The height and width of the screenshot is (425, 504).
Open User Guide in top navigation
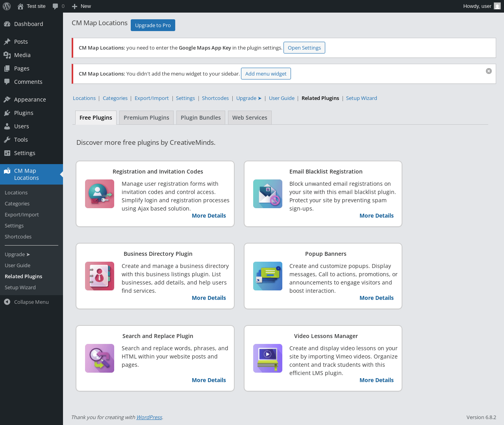282,98
